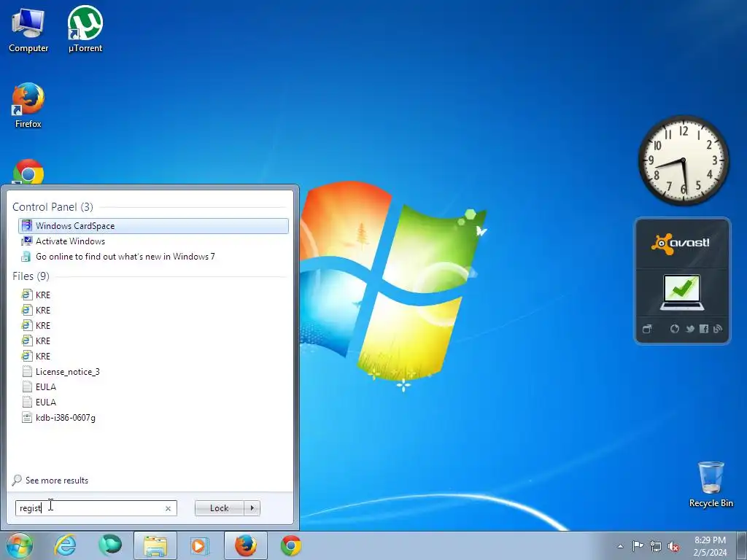747x560 pixels.
Task: Click the network icon in the system tray
Action: 656,546
